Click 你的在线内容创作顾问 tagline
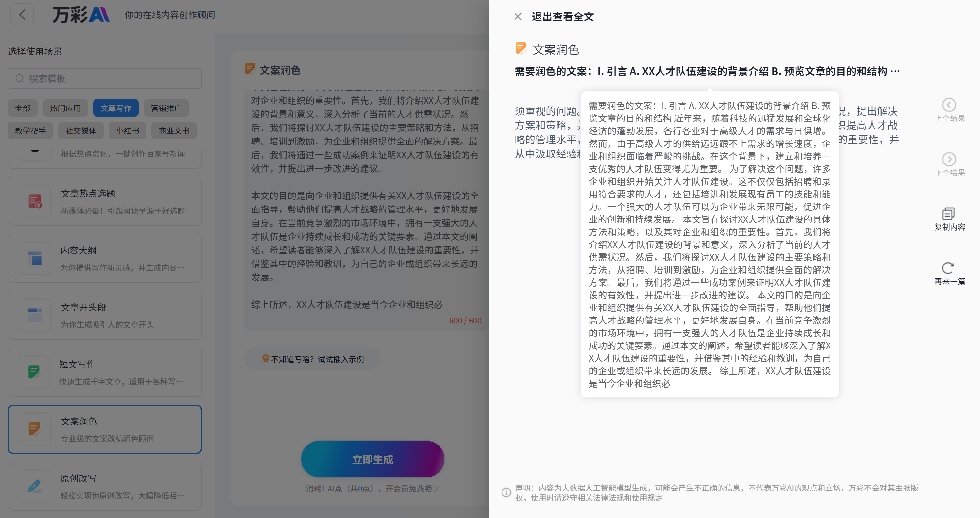980x518 pixels. [170, 15]
